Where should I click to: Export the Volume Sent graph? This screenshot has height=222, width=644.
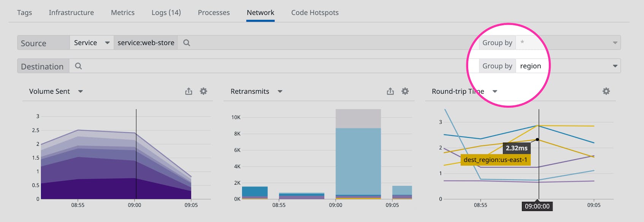(x=189, y=91)
